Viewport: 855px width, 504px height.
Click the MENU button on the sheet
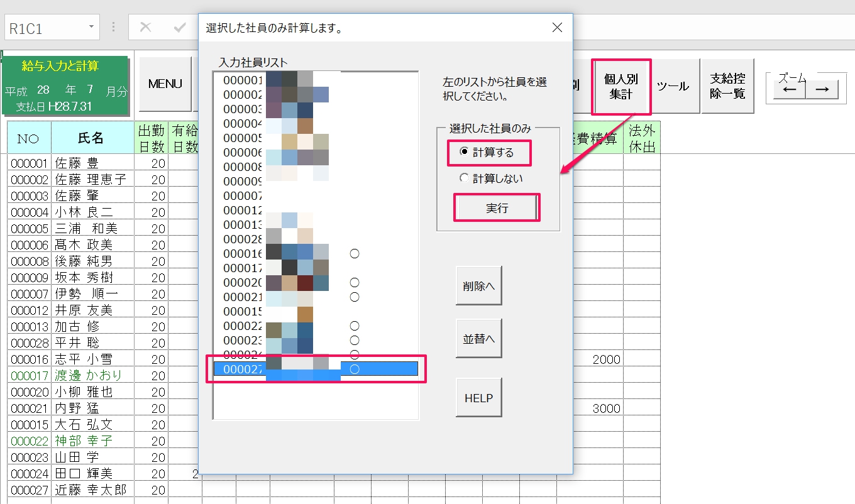[165, 84]
